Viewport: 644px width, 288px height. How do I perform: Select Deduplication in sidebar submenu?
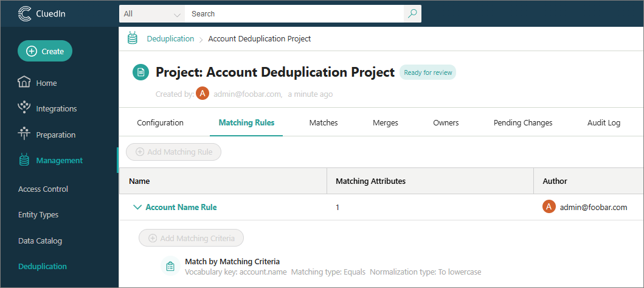click(43, 266)
